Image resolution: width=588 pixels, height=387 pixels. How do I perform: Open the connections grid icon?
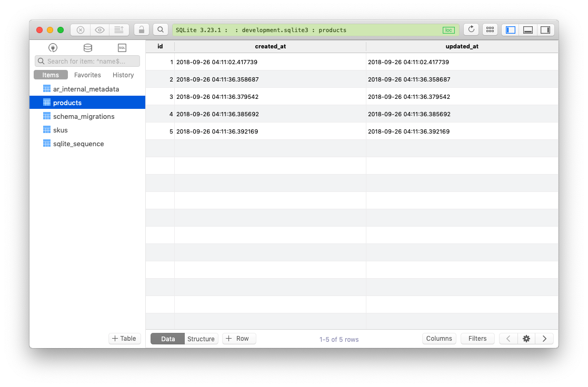pyautogui.click(x=490, y=29)
